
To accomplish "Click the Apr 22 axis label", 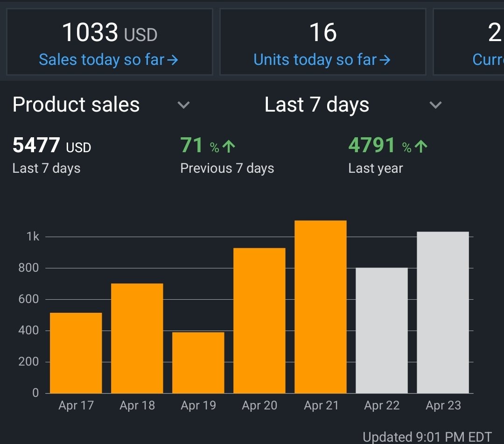I will 382,405.
